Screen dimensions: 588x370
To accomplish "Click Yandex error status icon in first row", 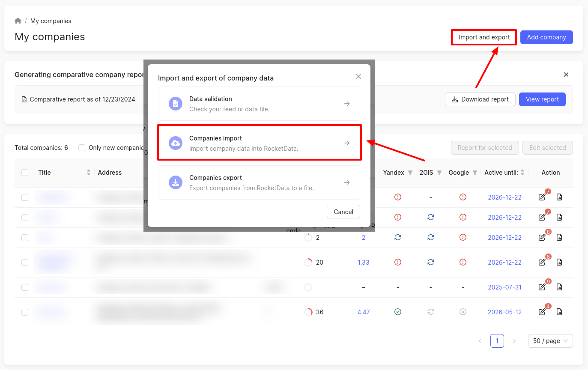I will 397,197.
